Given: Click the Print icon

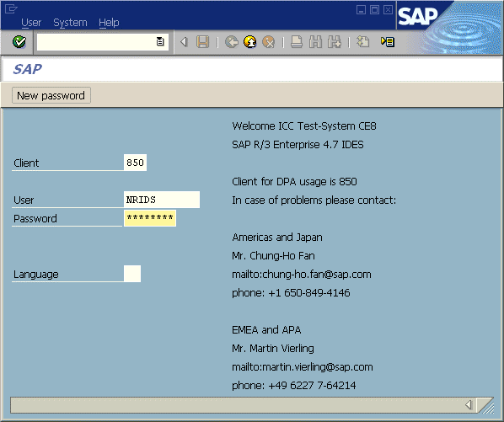Looking at the screenshot, I should (x=297, y=42).
